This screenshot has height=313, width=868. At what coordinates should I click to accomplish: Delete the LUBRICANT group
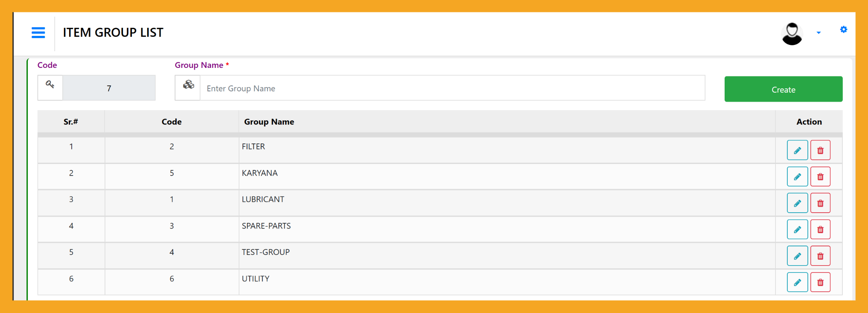coord(820,203)
